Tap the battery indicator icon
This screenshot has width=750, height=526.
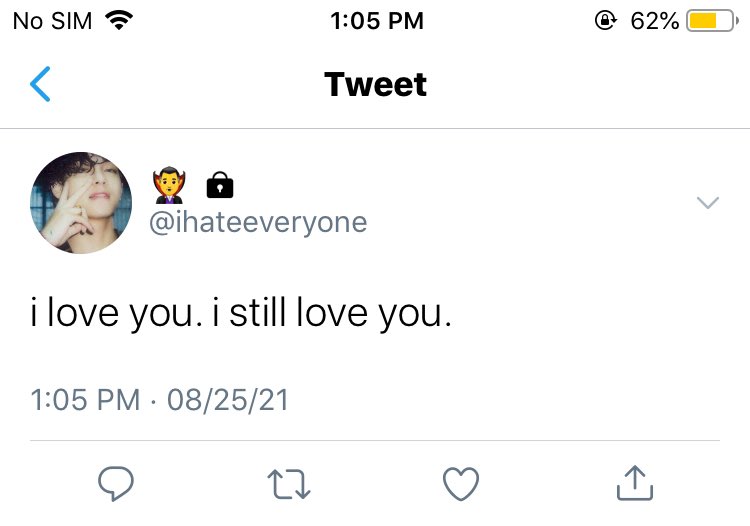click(x=712, y=21)
